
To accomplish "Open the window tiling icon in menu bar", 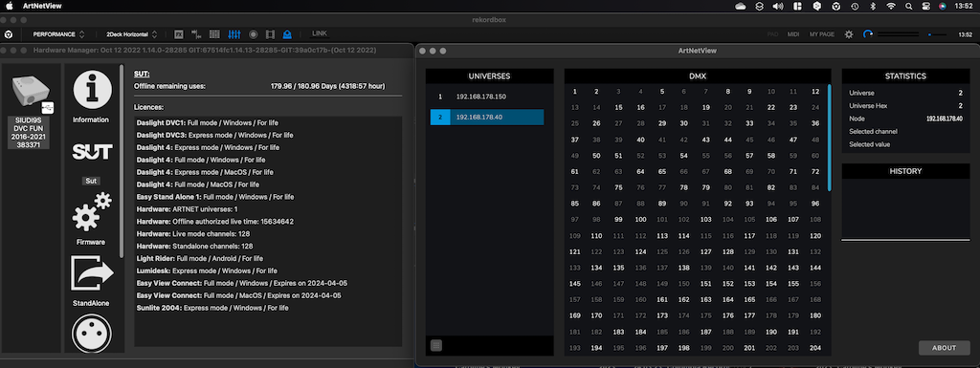I will [797, 7].
